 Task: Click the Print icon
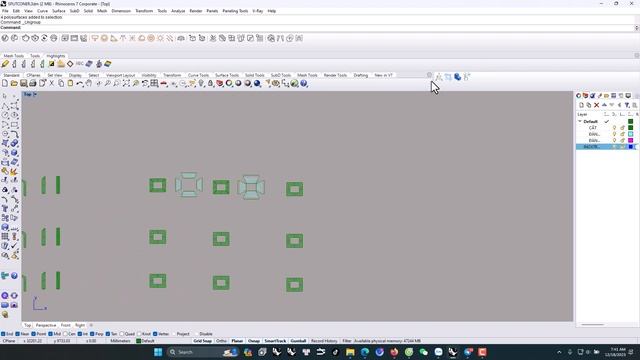coord(33,83)
